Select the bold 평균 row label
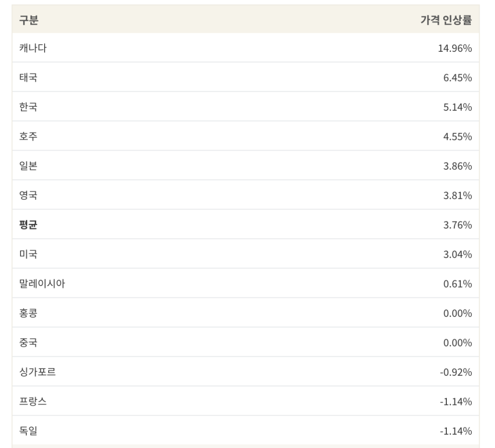This screenshot has height=448, width=495. (28, 225)
